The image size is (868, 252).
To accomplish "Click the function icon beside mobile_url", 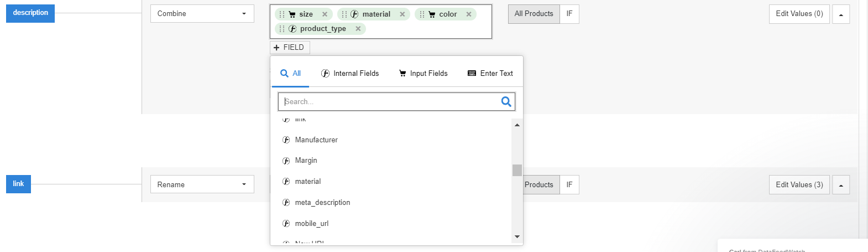I will [286, 224].
